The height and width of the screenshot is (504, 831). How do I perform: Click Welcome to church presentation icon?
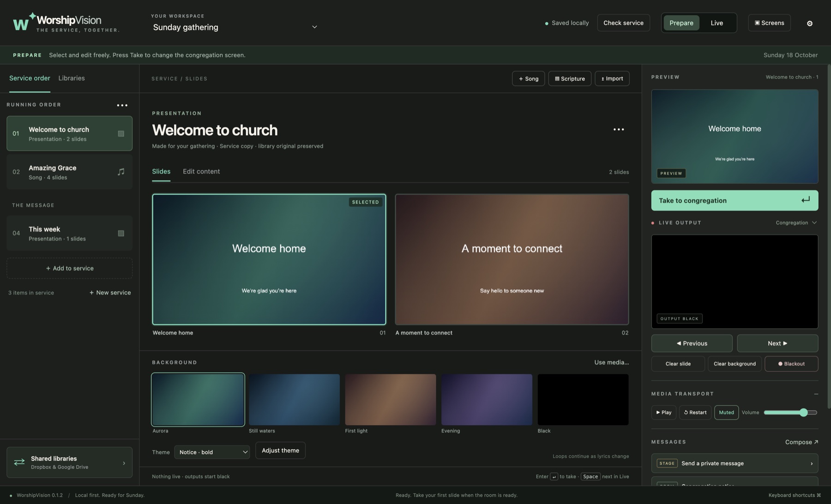point(121,133)
